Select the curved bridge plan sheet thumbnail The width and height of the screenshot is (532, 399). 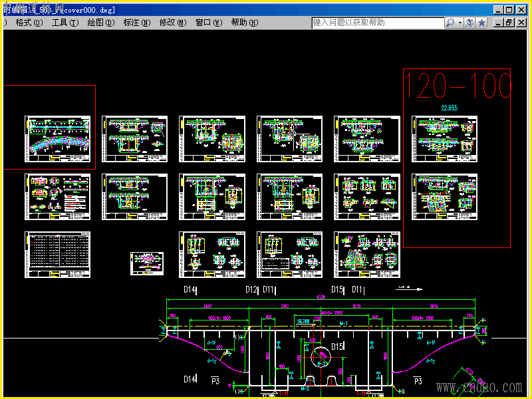(58, 139)
